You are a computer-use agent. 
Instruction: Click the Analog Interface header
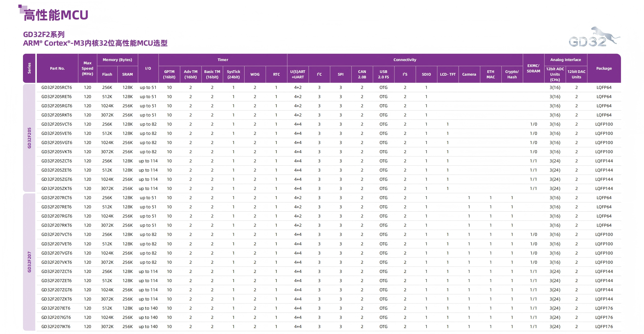click(x=565, y=60)
